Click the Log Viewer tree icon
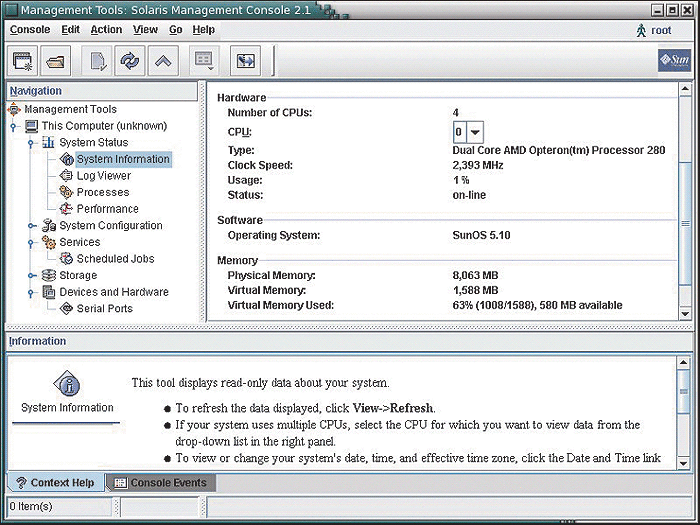This screenshot has height=525, width=700. tap(66, 175)
